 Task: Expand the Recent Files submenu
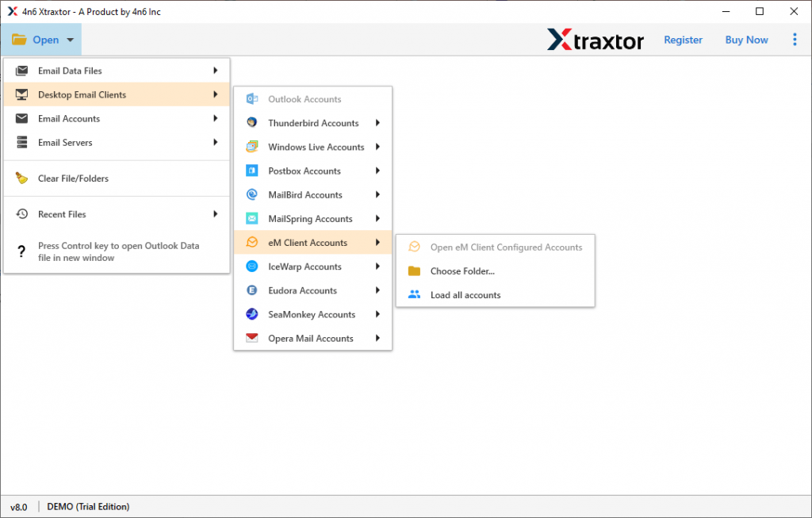coord(214,213)
